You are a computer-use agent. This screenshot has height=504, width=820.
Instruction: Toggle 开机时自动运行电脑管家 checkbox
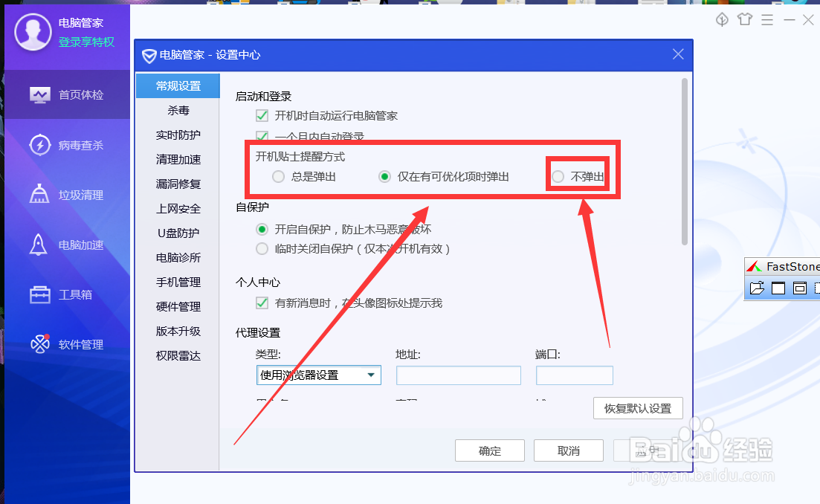click(x=262, y=115)
